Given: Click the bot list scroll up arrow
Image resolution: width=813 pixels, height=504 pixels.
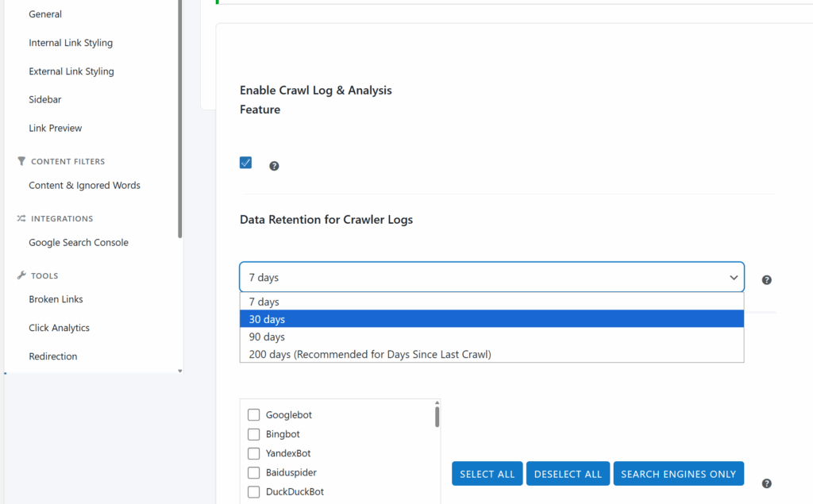Looking at the screenshot, I should [437, 402].
